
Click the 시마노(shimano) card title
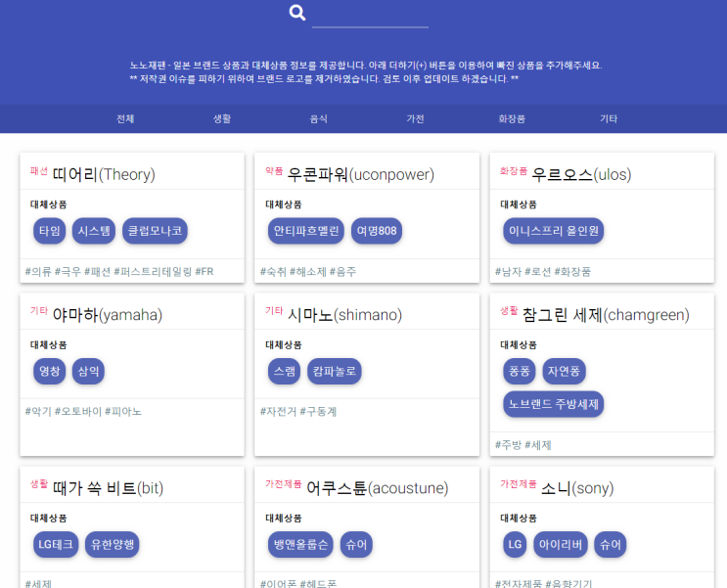(x=344, y=315)
